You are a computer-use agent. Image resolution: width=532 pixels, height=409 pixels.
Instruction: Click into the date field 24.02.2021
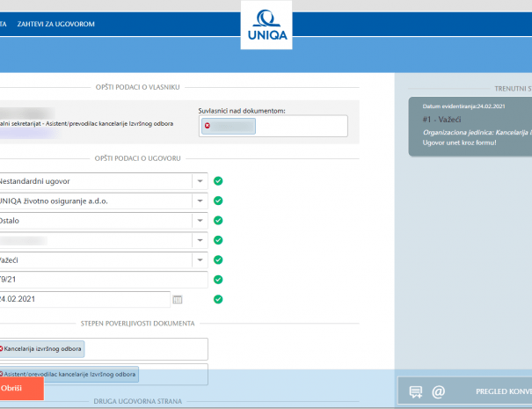point(84,299)
